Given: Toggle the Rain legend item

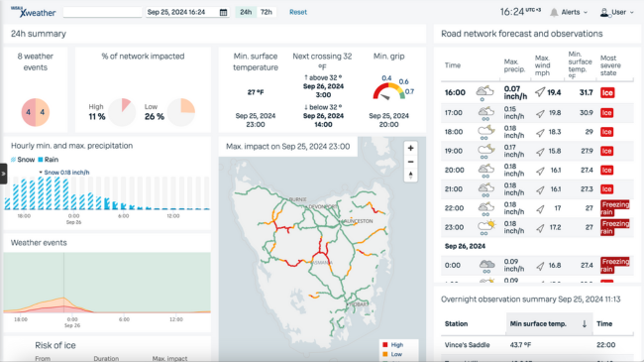Looking at the screenshot, I should (49, 160).
